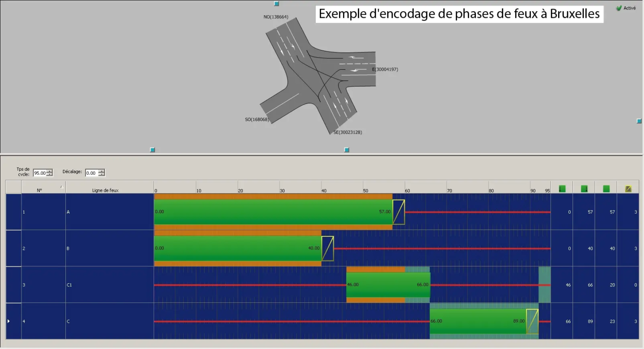This screenshot has height=349, width=644.
Task: Decrease Décalage with the down arrow
Action: tap(102, 175)
